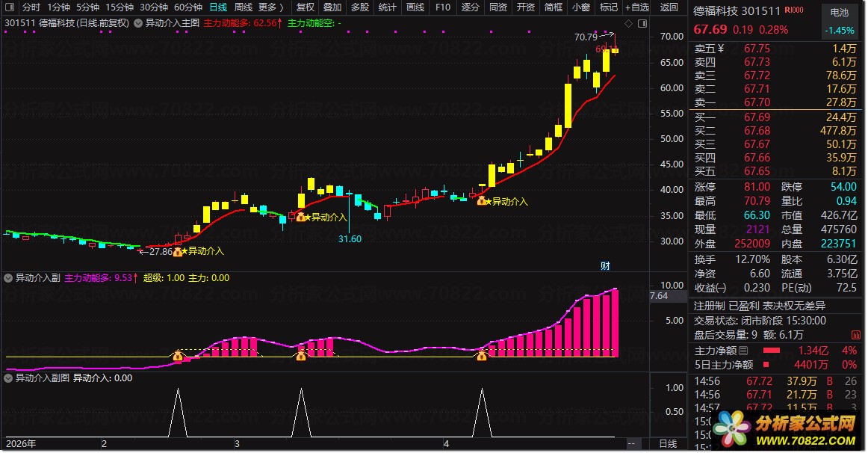Select the 1分钟 period tab
This screenshot has height=453, width=868.
59,7
